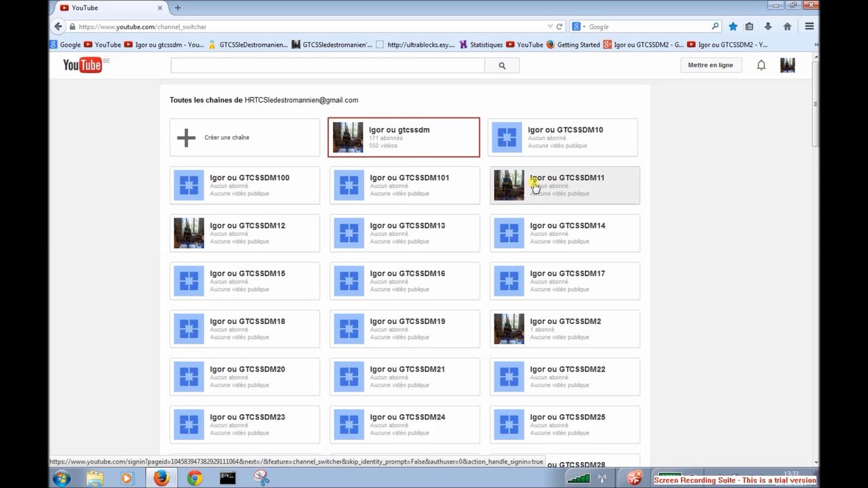Open the Firefox downloads arrow

click(768, 26)
